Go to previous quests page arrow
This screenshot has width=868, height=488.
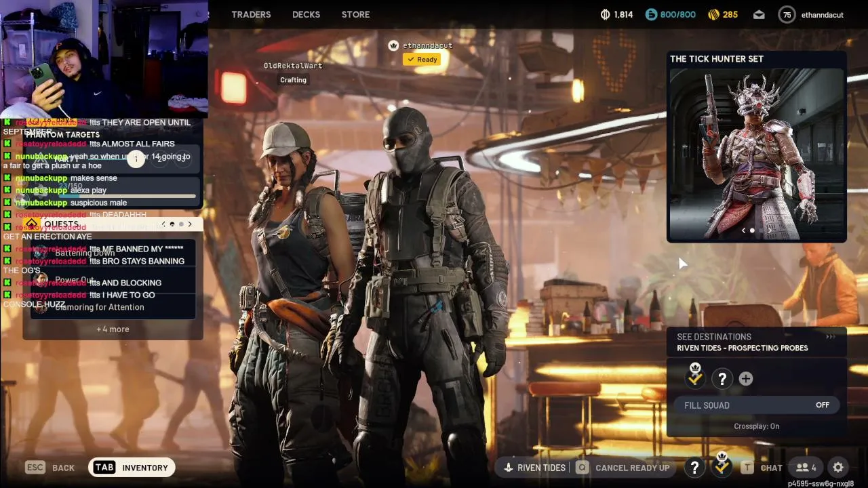pyautogui.click(x=163, y=224)
